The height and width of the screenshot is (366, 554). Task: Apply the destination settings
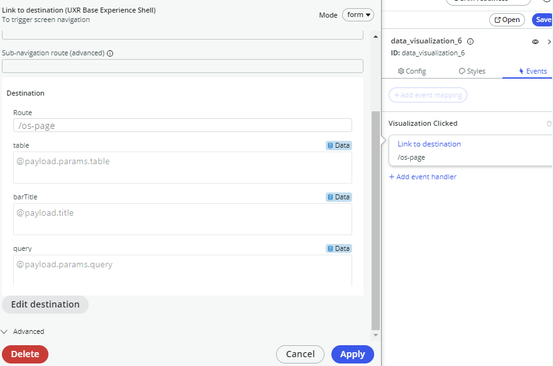(x=352, y=354)
